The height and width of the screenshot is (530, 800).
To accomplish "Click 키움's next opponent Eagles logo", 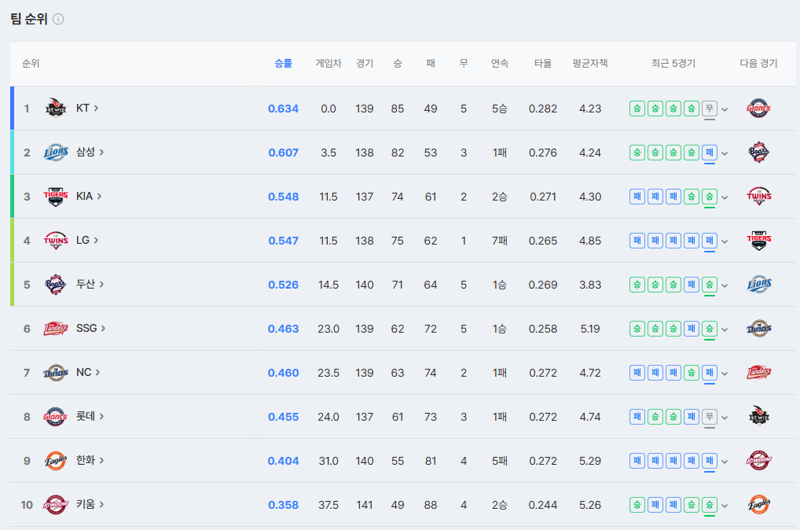I will point(759,504).
